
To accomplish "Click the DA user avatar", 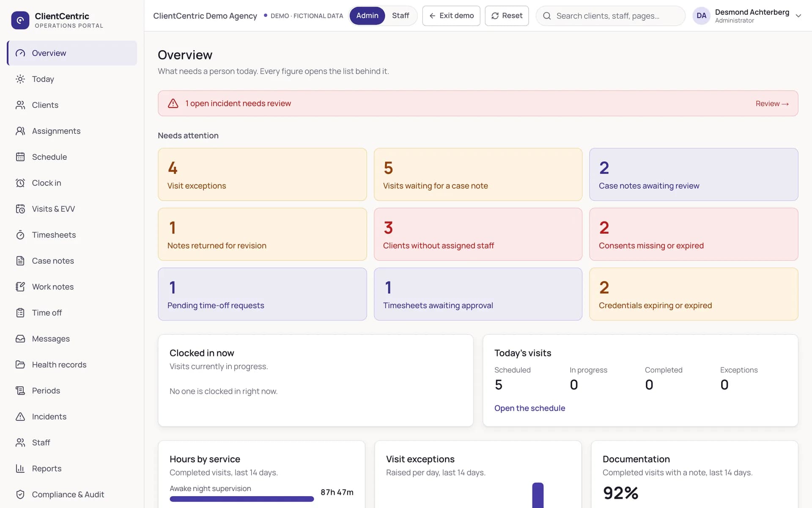I will (x=701, y=16).
